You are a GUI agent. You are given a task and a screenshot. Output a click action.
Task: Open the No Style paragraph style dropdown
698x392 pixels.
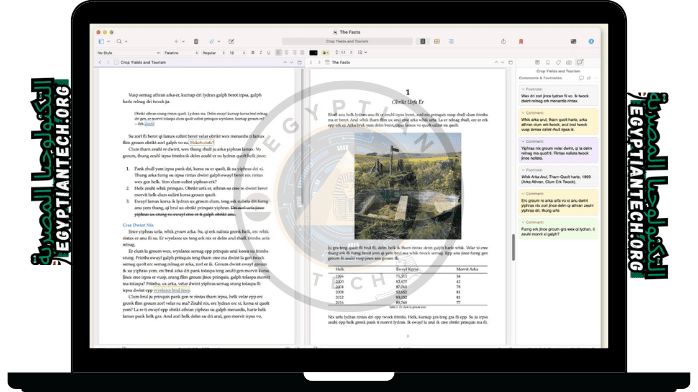[128, 53]
